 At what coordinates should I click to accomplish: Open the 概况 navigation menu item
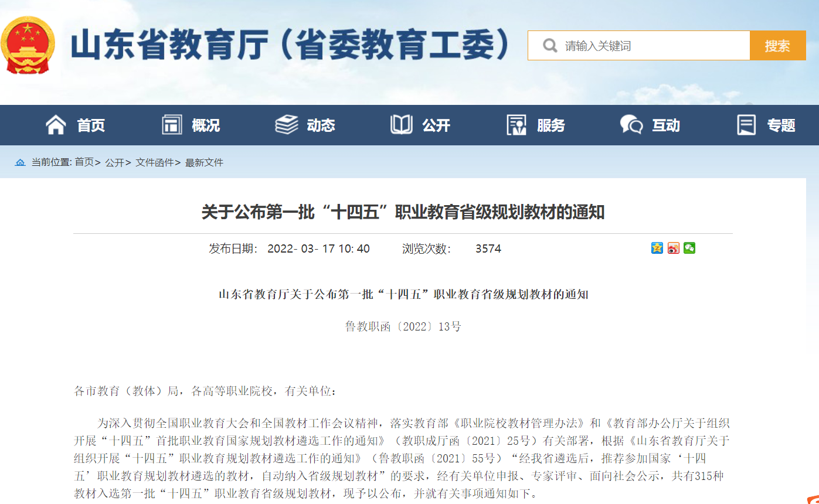coord(206,125)
